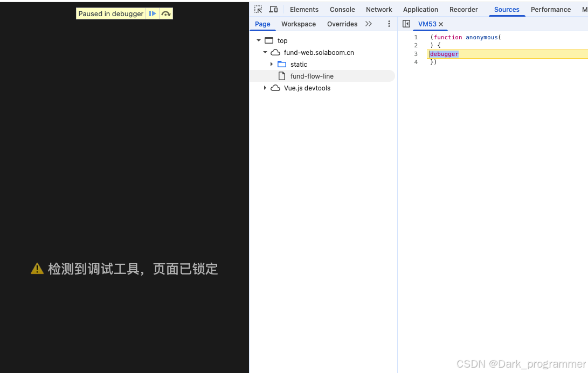Switch to the Overrides pane
Screen dimensions: 588x373
click(x=342, y=24)
